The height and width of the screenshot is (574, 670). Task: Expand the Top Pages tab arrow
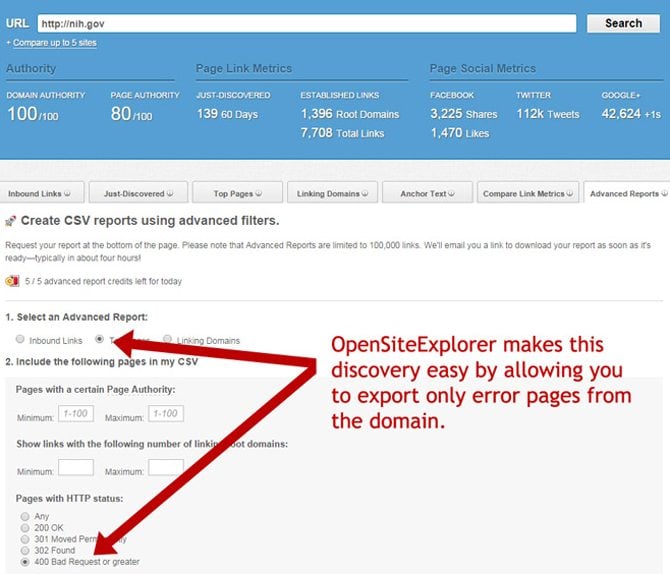tap(256, 194)
